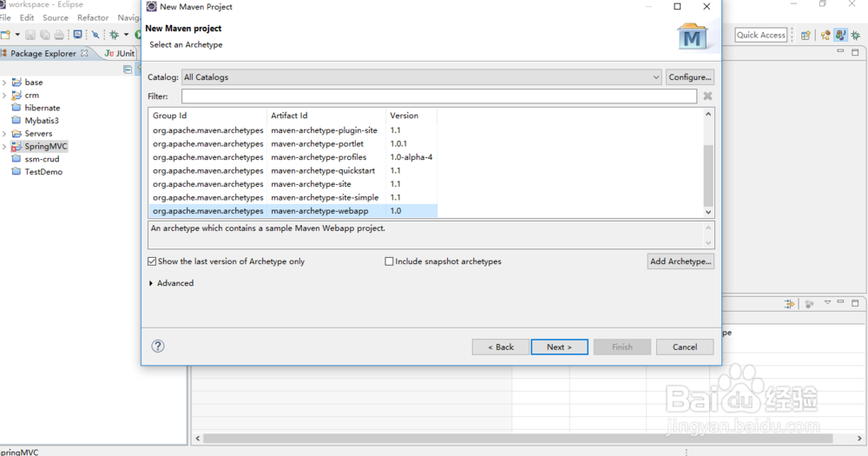Open the Debug dropdown arrow beside bug icon
Viewport: 868px width, 456px height.
[126, 35]
